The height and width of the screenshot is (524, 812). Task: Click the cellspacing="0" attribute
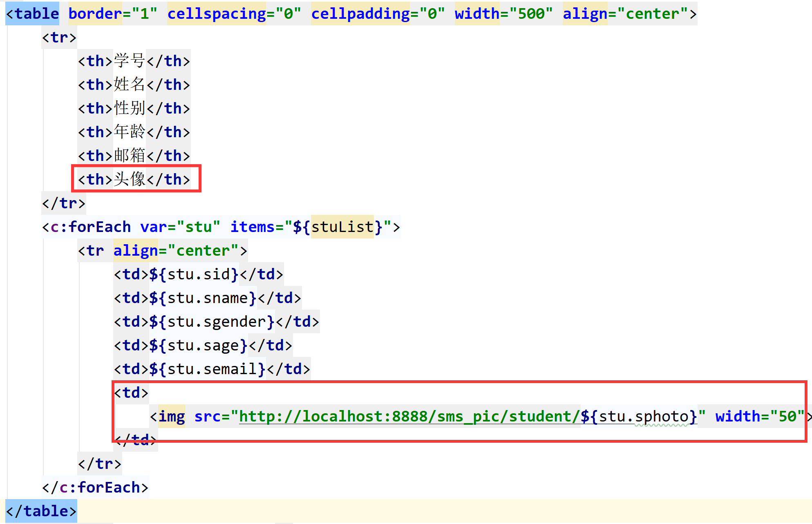(x=234, y=13)
